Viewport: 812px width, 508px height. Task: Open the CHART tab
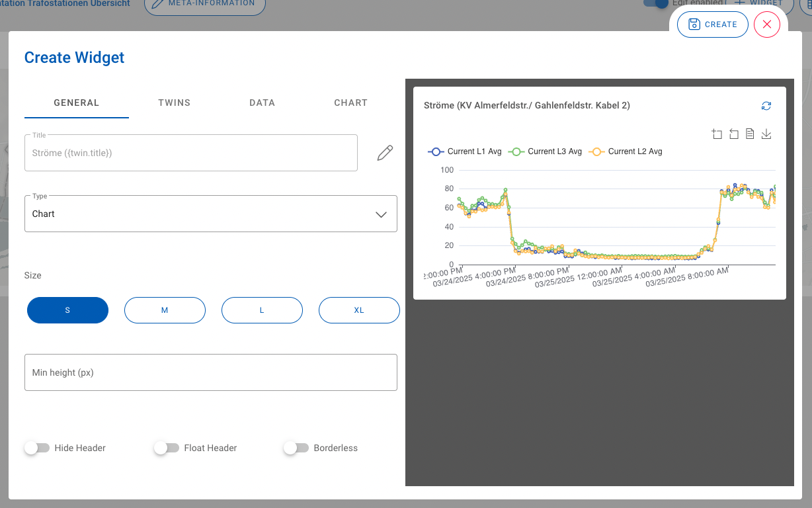coord(351,103)
